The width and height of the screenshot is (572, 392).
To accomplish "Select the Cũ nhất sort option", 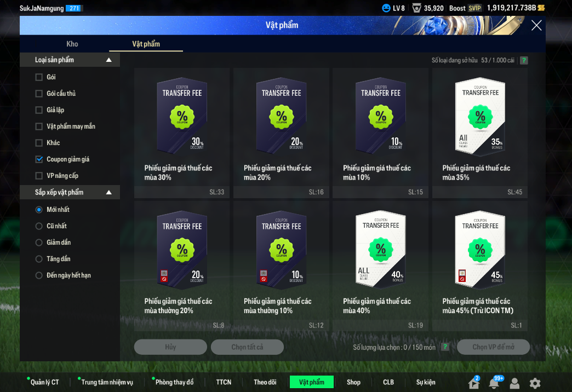I will pyautogui.click(x=39, y=226).
